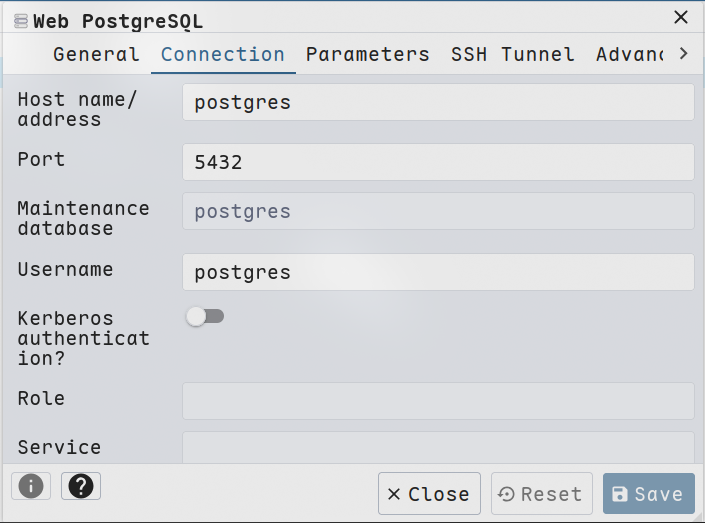
Task: Click the server icon beside Web PostgreSQL title
Action: [x=21, y=20]
